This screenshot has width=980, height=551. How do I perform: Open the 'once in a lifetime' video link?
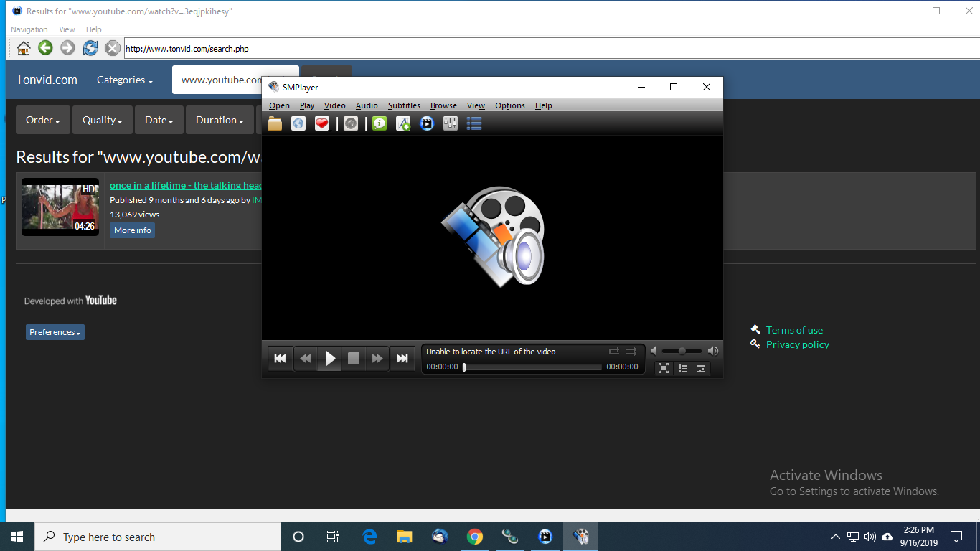pyautogui.click(x=186, y=185)
